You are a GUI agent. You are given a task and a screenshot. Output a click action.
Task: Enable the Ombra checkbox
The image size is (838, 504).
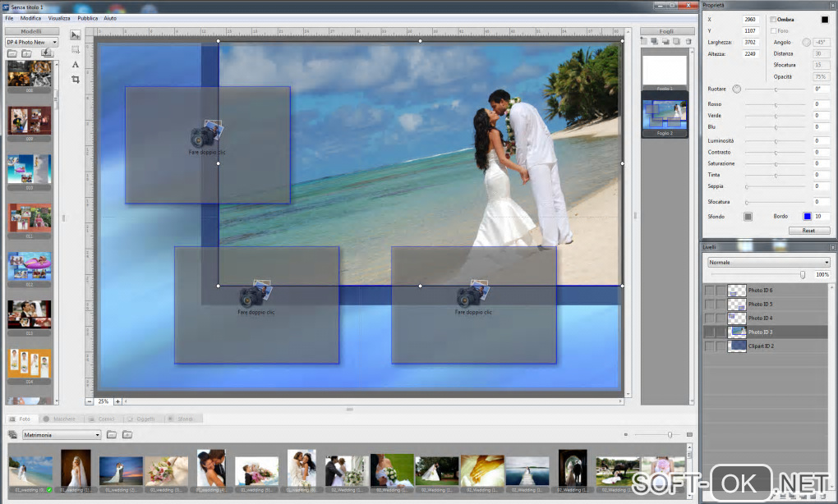(773, 19)
